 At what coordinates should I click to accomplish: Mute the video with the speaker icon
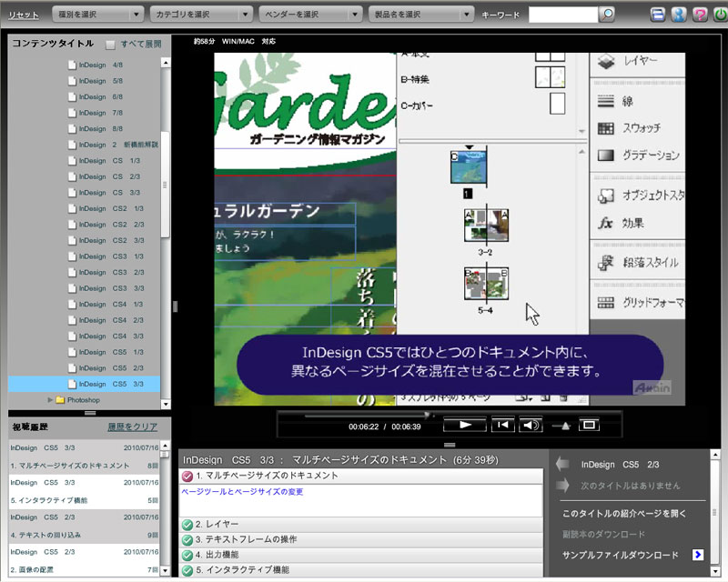coord(531,425)
